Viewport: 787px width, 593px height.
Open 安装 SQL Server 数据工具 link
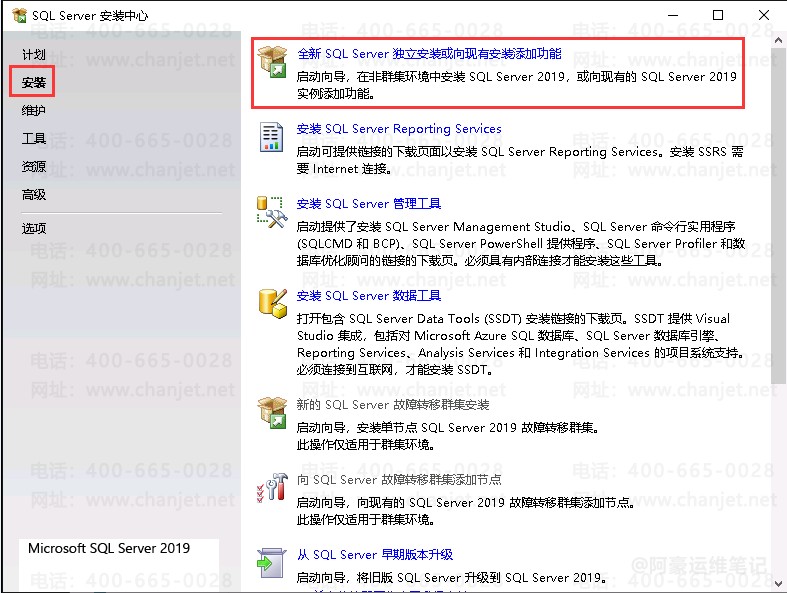click(369, 296)
